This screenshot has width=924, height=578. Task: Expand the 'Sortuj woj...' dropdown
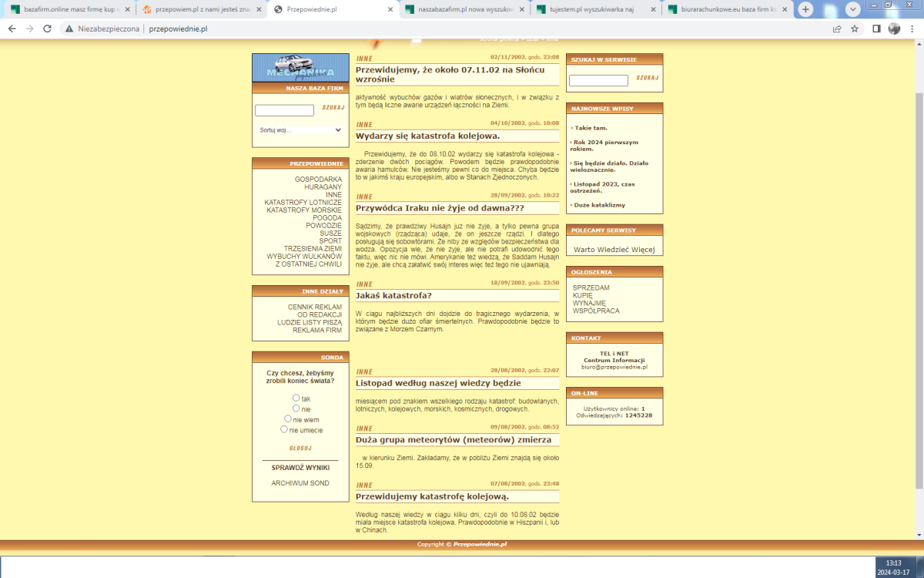(299, 130)
